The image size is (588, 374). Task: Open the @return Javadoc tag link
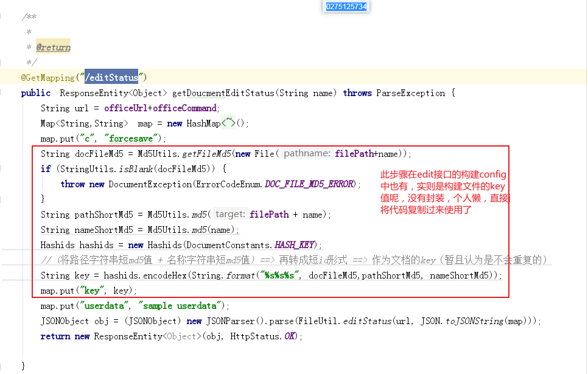point(53,47)
